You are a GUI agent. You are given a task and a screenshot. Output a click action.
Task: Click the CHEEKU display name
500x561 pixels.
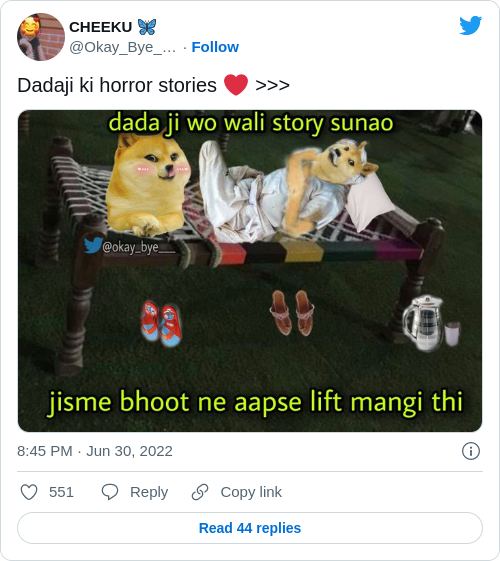coord(101,27)
